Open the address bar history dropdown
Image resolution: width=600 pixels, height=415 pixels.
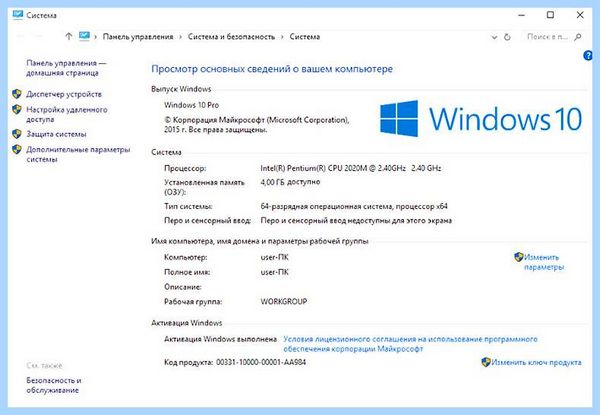[x=494, y=37]
